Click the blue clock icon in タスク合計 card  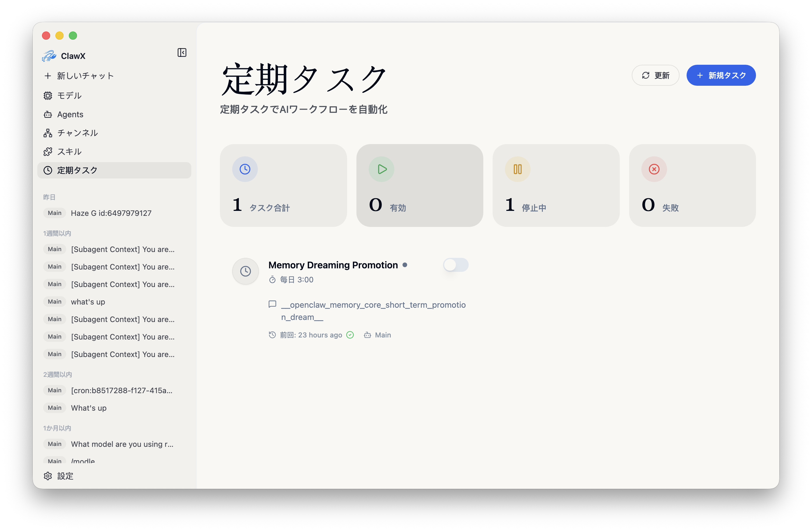coord(245,169)
